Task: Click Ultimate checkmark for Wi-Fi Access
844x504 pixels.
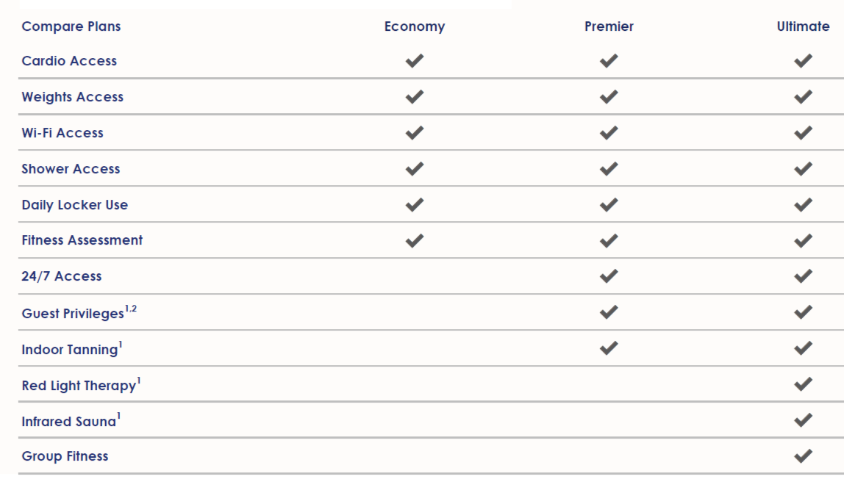Action: (803, 133)
